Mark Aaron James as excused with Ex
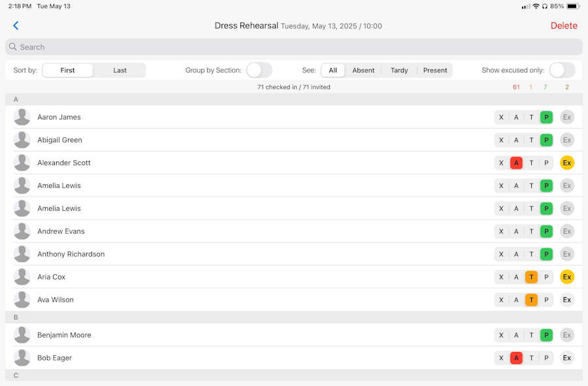Image resolution: width=588 pixels, height=386 pixels. click(566, 118)
